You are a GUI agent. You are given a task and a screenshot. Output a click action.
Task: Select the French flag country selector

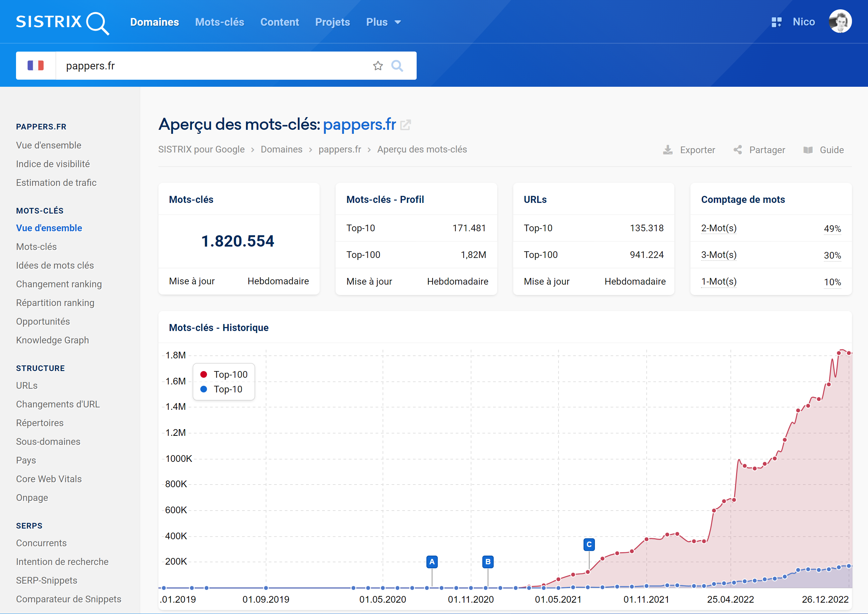tap(36, 66)
